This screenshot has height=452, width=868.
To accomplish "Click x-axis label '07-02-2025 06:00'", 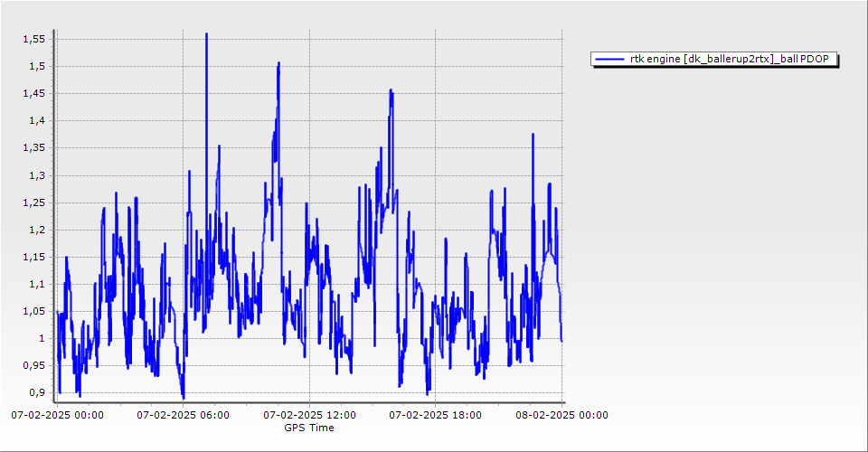I will coord(184,415).
